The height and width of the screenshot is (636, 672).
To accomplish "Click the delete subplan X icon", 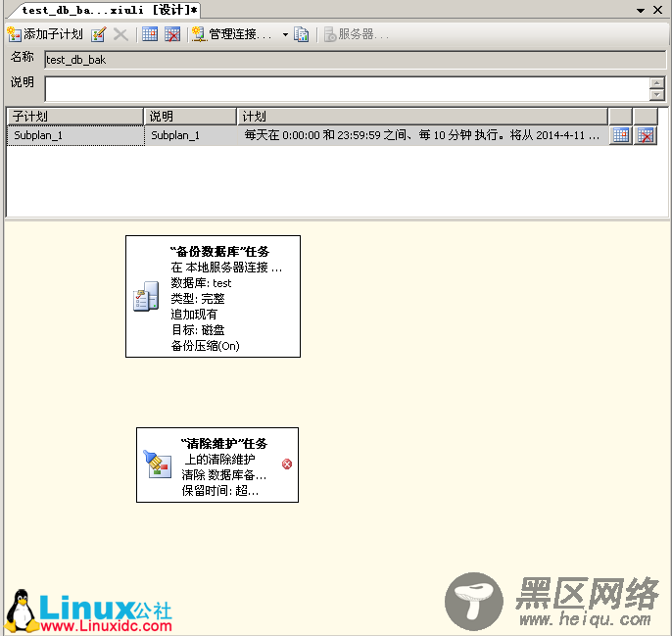I will click(120, 34).
